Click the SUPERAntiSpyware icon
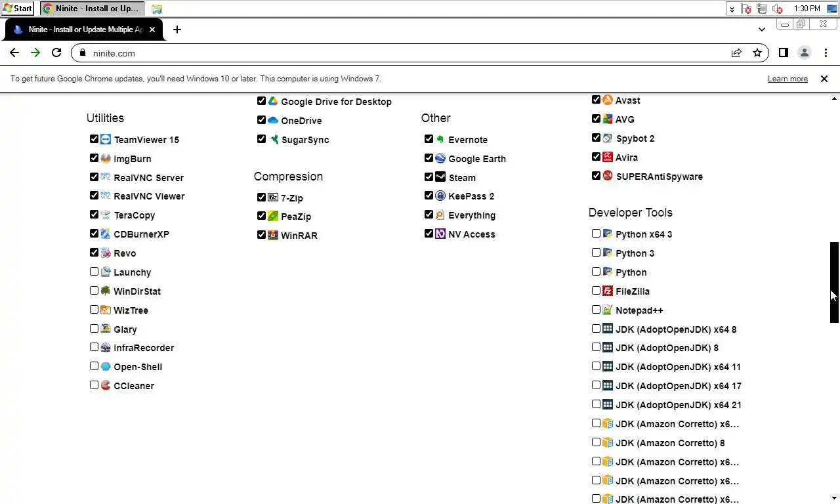The height and width of the screenshot is (504, 840). tap(608, 176)
